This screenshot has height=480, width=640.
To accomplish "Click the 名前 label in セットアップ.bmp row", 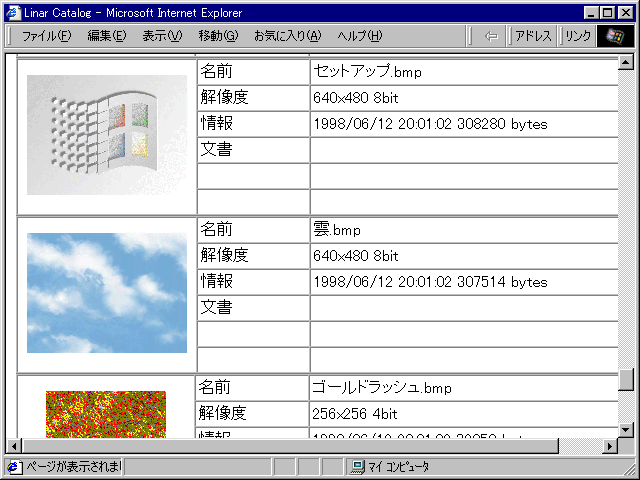I will 216,71.
